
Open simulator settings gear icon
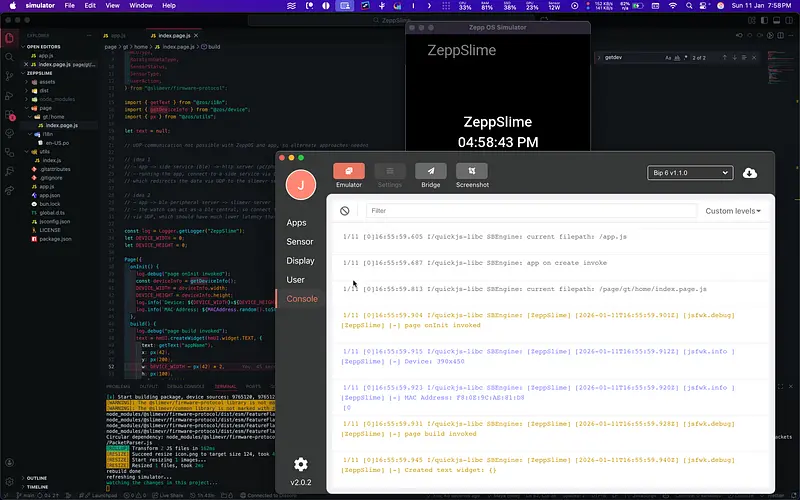click(x=300, y=464)
